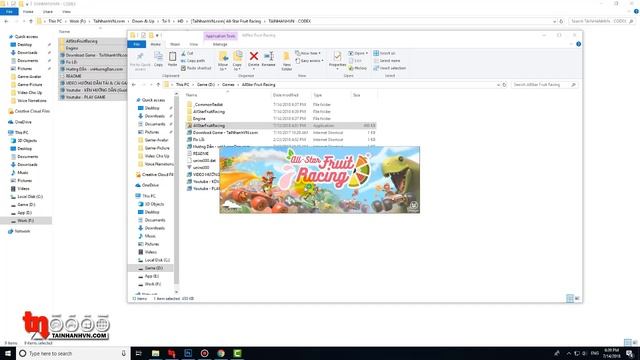Open the Home tab in back CODEX window

pos(28,12)
